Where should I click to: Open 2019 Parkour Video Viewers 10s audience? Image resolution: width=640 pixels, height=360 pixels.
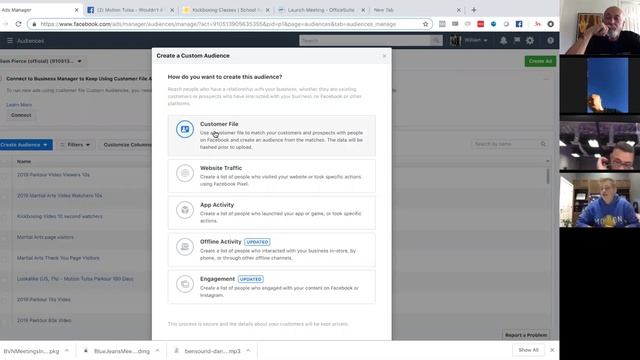(53, 175)
